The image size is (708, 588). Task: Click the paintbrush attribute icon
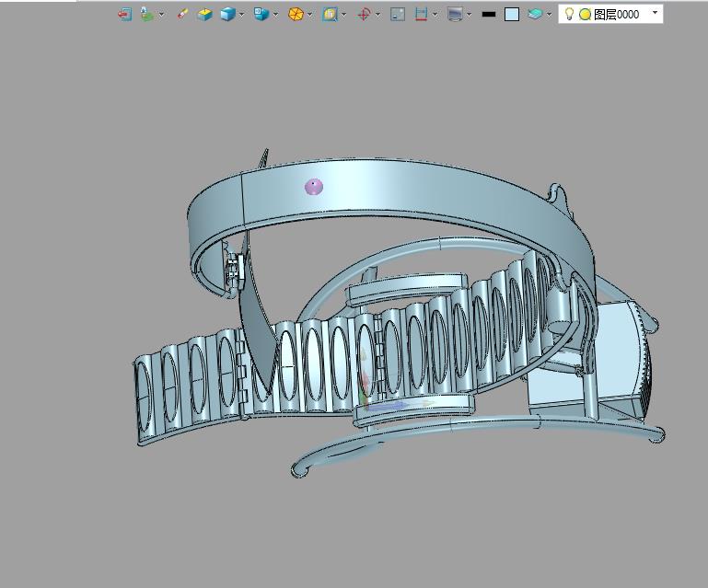(x=182, y=15)
